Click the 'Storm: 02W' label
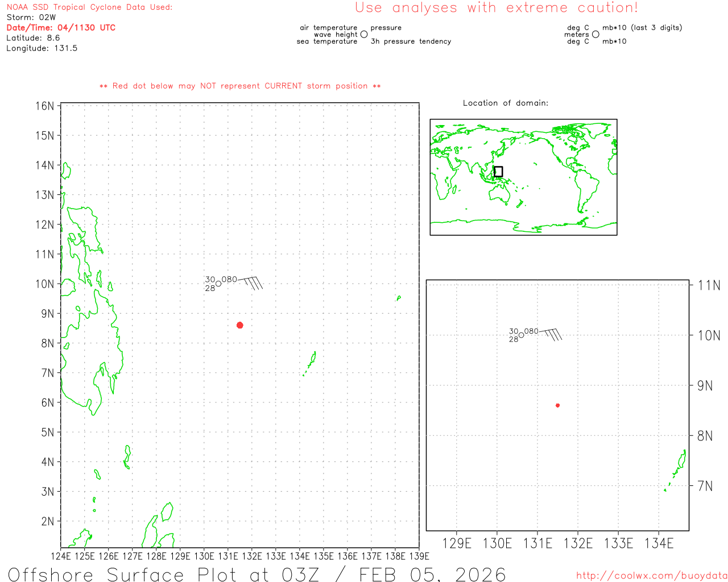Screen dimensions: 728x582 (x=31, y=18)
